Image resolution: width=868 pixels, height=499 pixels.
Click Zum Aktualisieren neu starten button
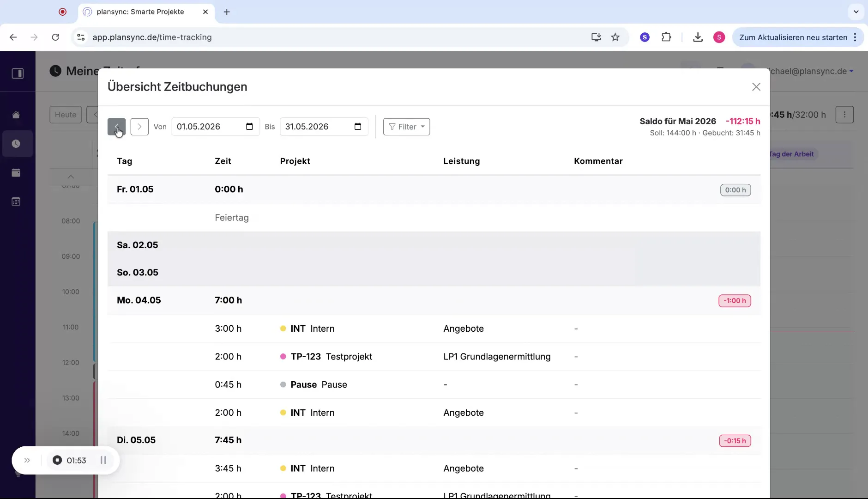[x=793, y=37]
